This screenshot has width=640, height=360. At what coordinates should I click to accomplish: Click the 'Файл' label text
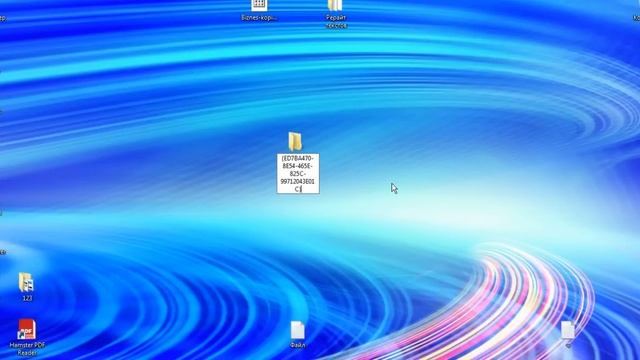point(298,345)
